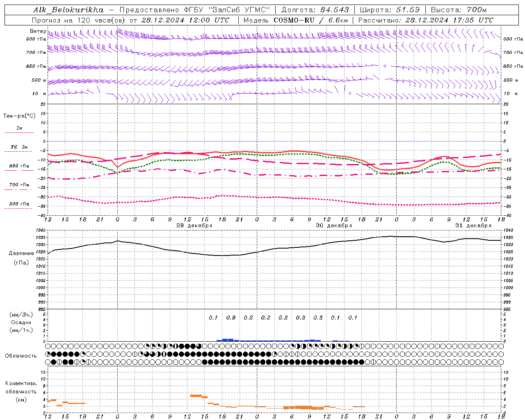The height and width of the screenshot is (420, 525).
Task: Click the 0.9 precipitation amount value
Action: pos(231,318)
